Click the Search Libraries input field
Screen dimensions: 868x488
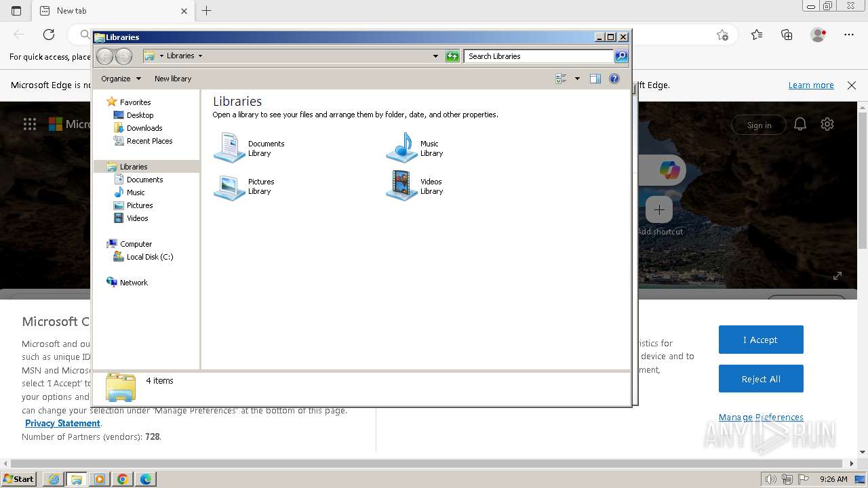[539, 56]
